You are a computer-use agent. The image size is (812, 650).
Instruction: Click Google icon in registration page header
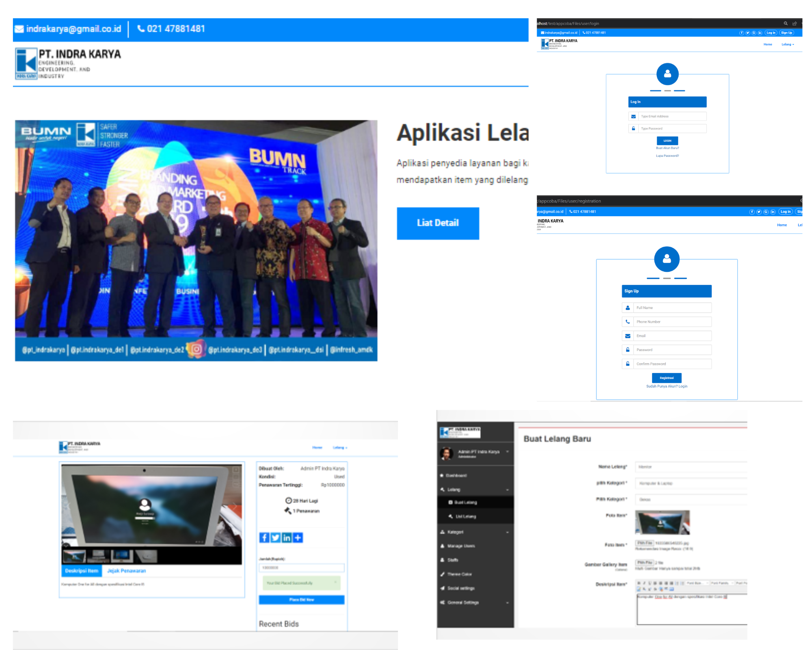[766, 212]
